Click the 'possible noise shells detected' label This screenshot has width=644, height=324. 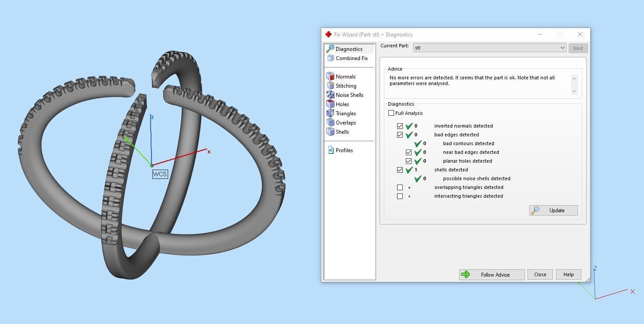coord(477,178)
